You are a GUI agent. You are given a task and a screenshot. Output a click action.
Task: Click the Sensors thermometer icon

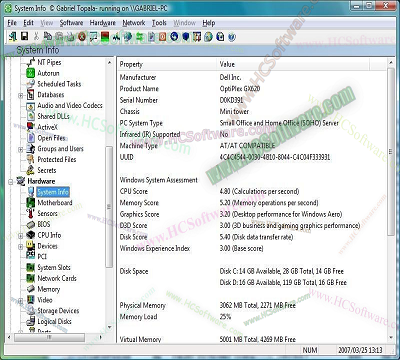(31, 213)
